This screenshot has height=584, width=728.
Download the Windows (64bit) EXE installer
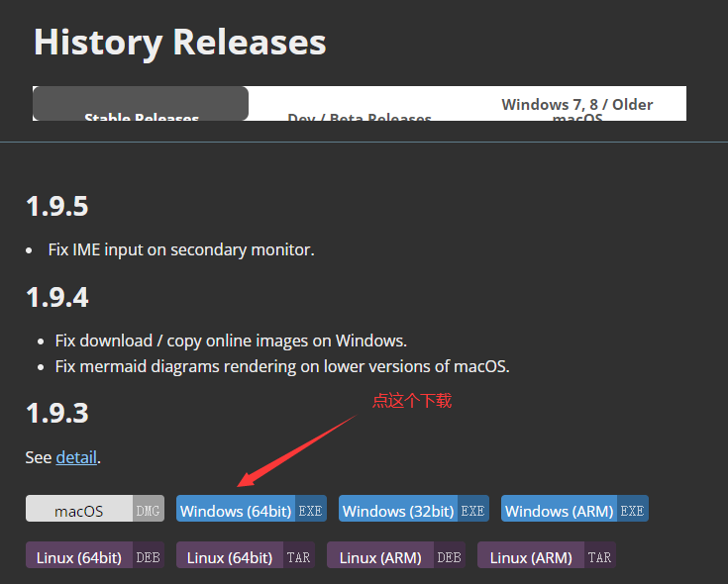pyautogui.click(x=252, y=511)
